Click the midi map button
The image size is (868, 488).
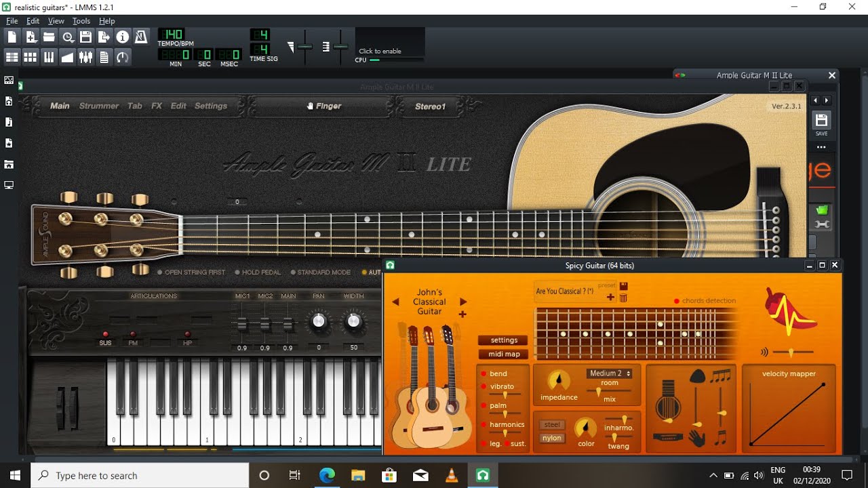(x=504, y=354)
